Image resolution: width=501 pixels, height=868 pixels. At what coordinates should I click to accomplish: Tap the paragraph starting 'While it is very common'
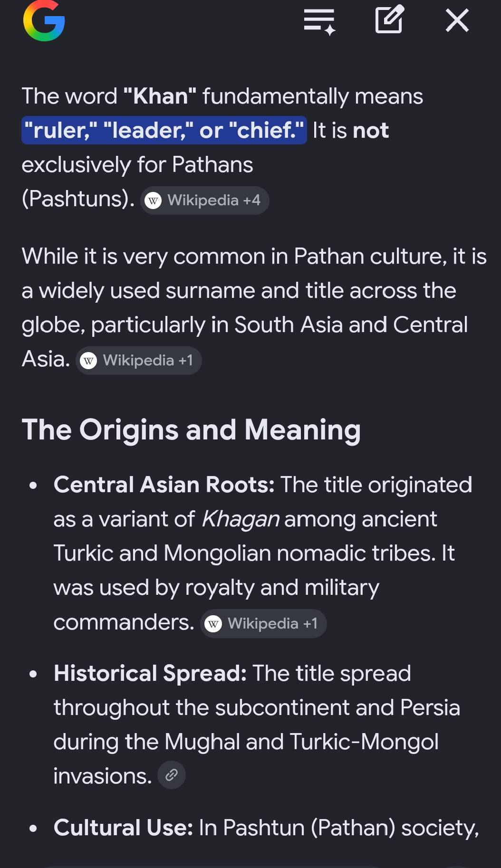(x=254, y=307)
